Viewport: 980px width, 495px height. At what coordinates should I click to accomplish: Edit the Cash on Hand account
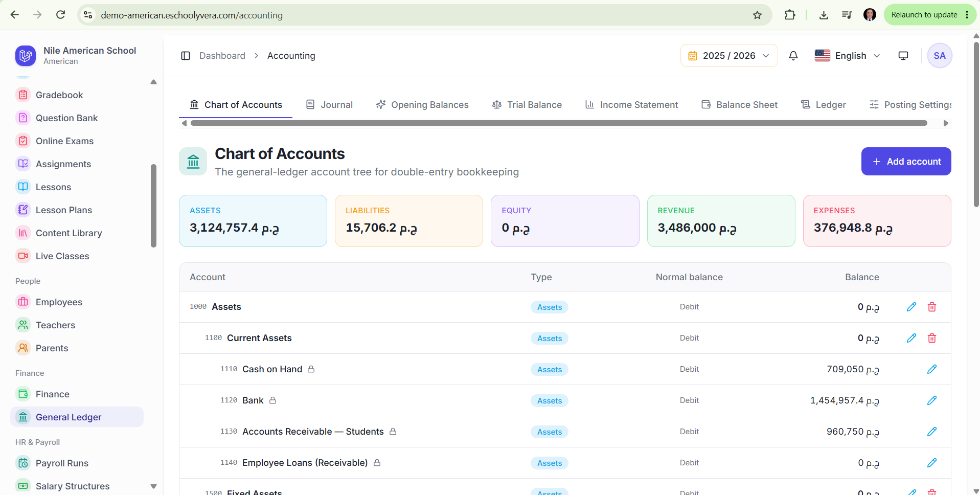[x=932, y=369]
